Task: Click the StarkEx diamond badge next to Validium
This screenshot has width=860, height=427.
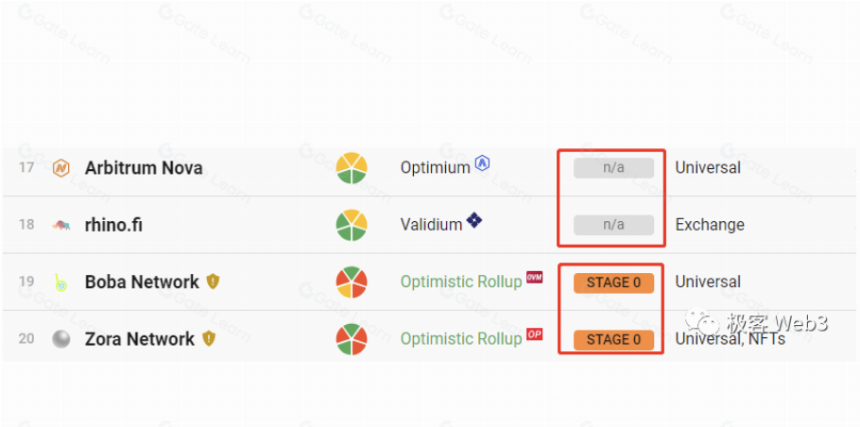Action: (x=474, y=220)
